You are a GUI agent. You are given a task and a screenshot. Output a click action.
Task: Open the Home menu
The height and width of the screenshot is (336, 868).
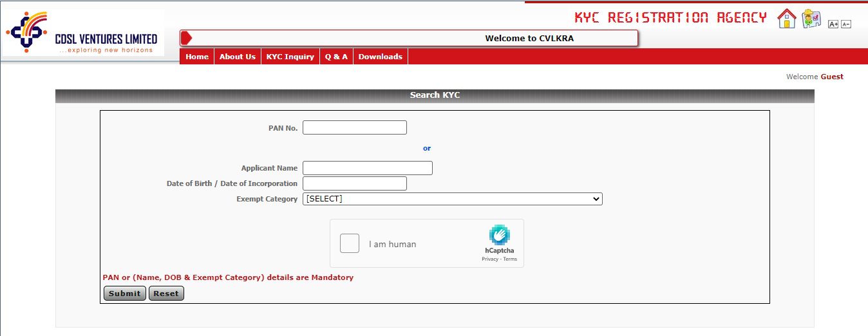[197, 57]
